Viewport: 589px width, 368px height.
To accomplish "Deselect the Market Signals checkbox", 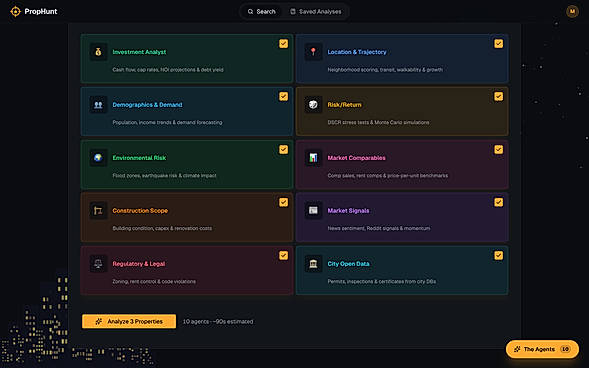I will (498, 202).
